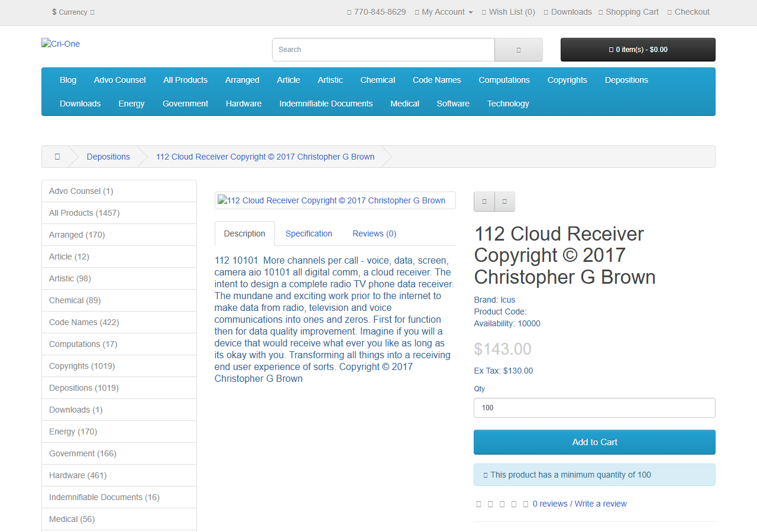Click the Add to Cart button

tap(594, 442)
